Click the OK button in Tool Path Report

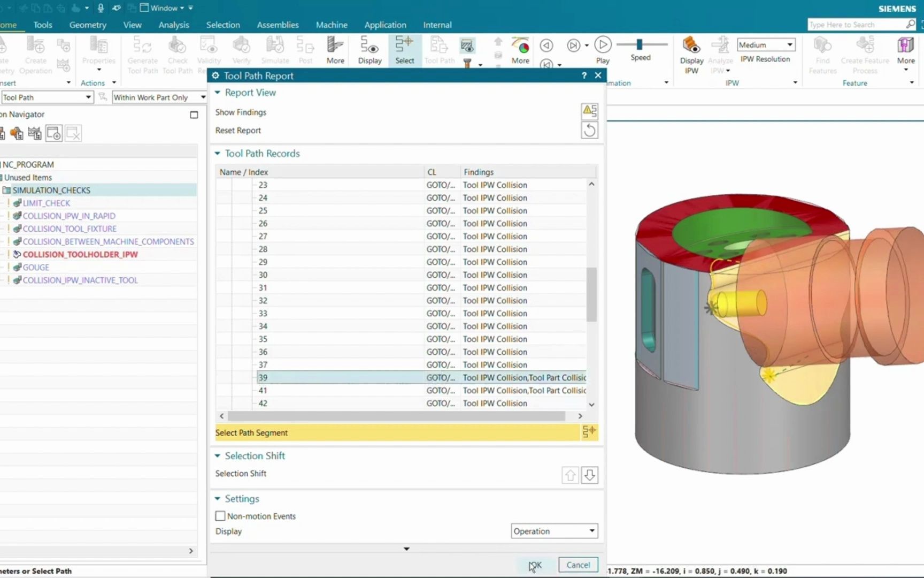535,565
